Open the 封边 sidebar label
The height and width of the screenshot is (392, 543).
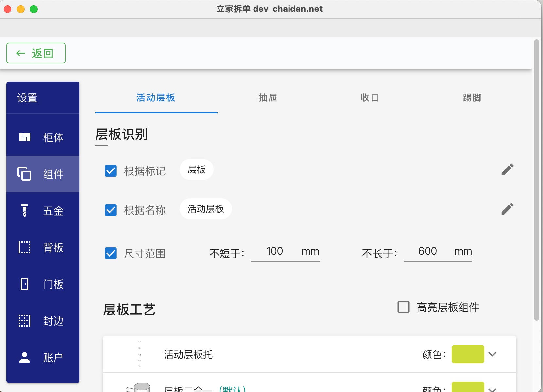(x=53, y=321)
